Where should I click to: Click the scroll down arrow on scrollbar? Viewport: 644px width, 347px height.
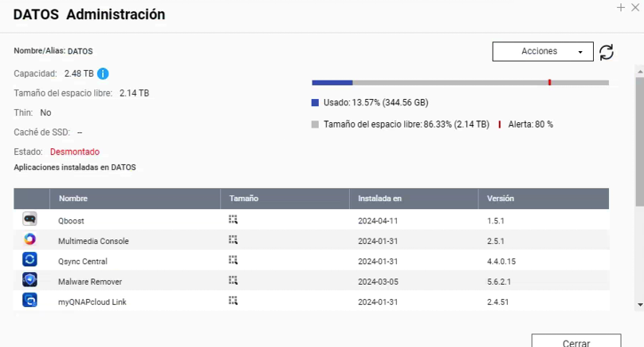639,305
